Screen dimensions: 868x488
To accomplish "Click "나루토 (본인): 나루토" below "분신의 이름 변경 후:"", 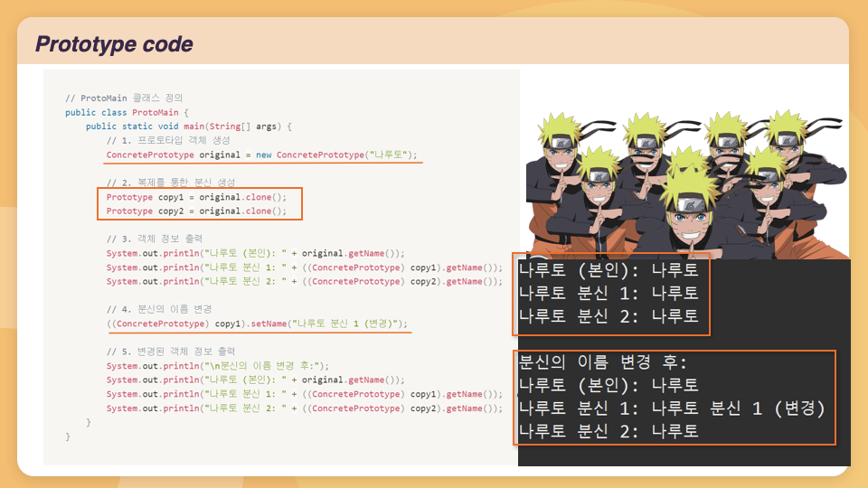I will point(609,385).
